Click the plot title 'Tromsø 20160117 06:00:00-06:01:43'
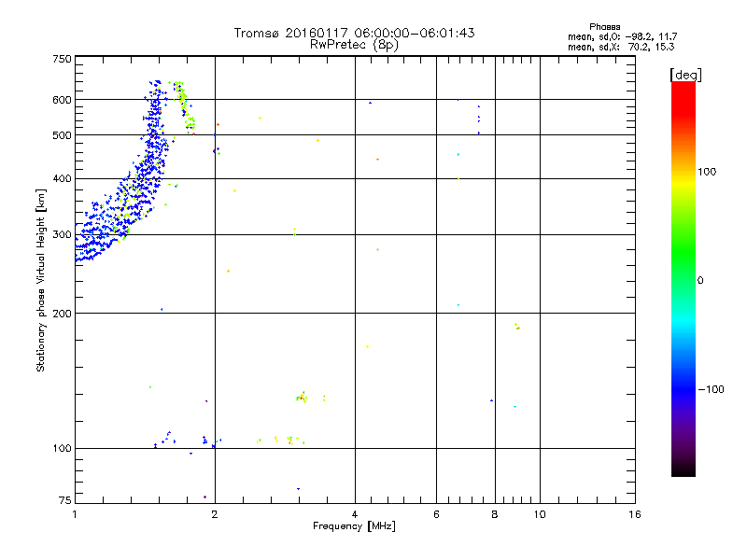This screenshot has width=747, height=560. pos(354,33)
